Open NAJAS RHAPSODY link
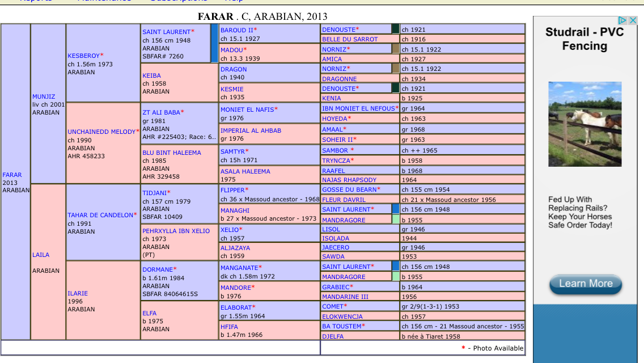644x363 pixels. [x=349, y=180]
